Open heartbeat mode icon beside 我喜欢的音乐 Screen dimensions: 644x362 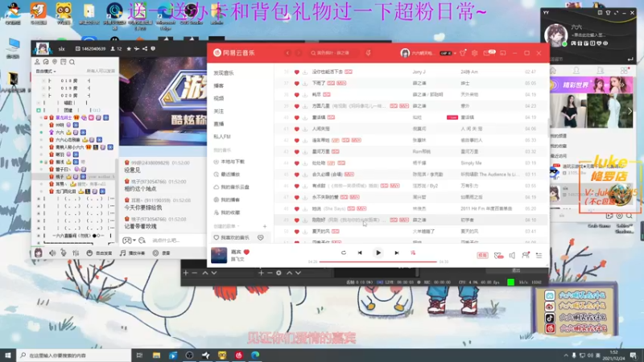pos(260,237)
